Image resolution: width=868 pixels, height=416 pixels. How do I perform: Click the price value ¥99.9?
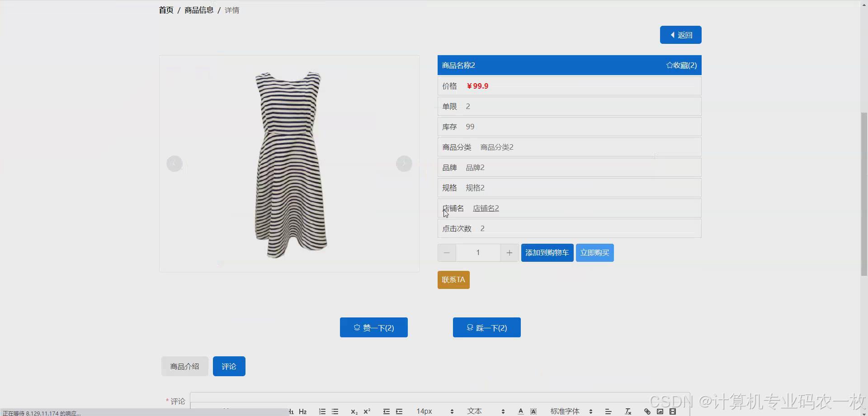click(477, 86)
